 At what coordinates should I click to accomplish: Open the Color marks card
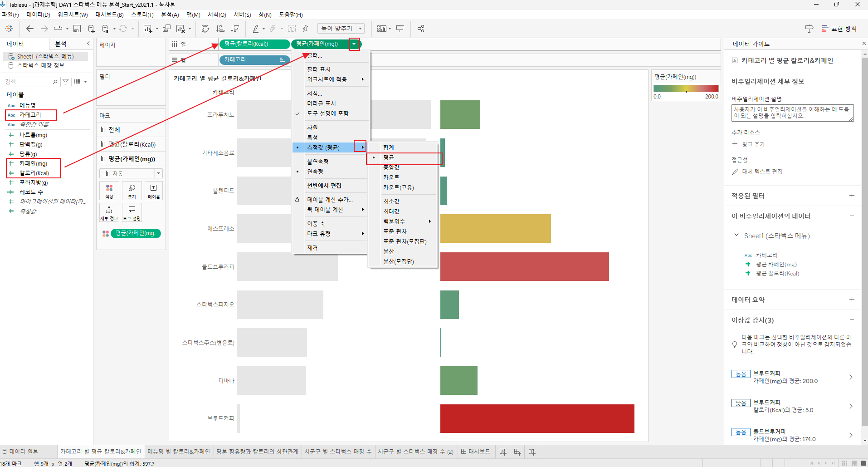pos(109,191)
